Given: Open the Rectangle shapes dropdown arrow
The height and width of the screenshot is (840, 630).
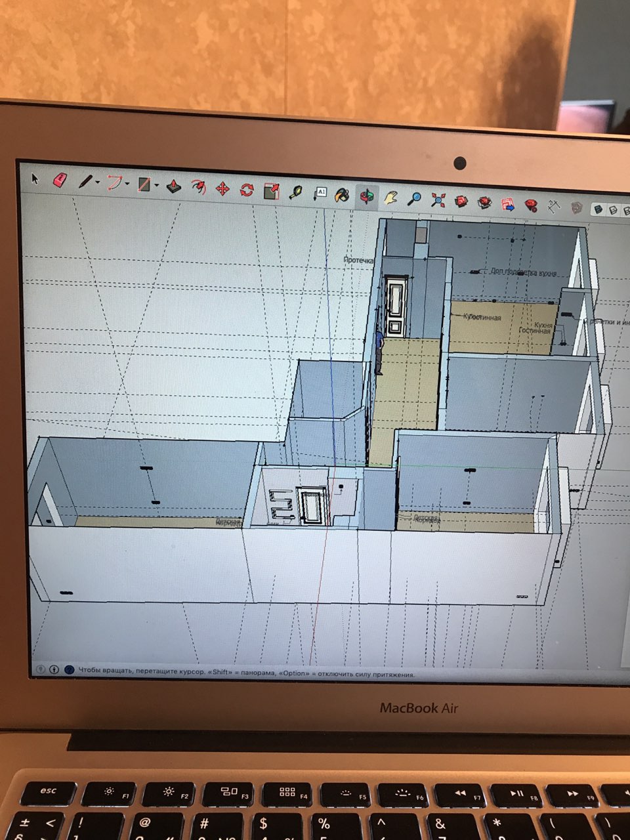Looking at the screenshot, I should point(156,186).
